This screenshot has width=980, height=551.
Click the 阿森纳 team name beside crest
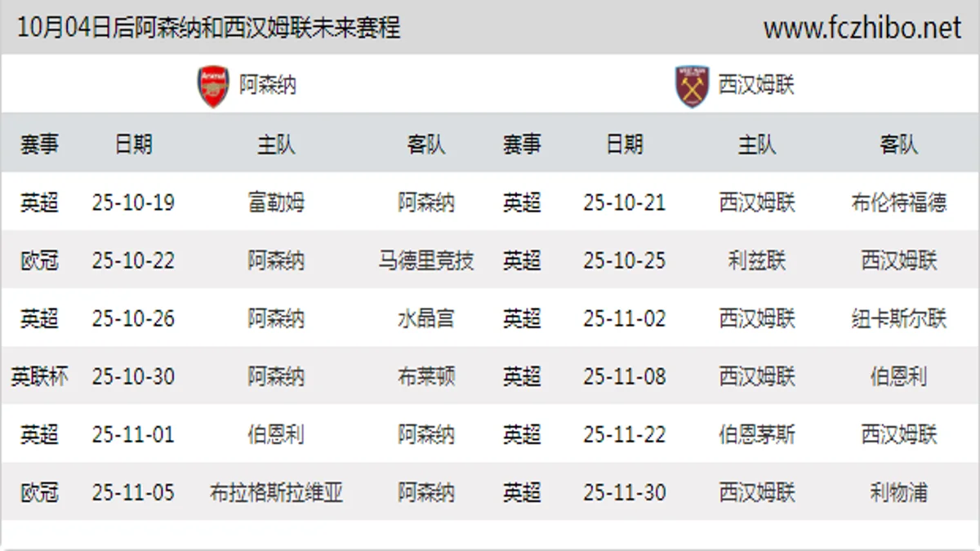click(268, 85)
